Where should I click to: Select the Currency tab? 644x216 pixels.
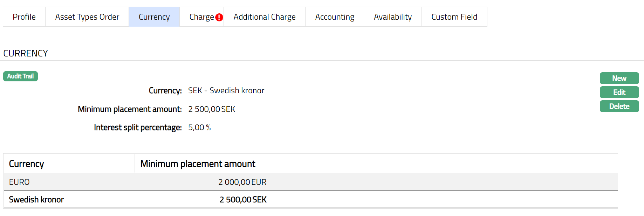(x=154, y=17)
